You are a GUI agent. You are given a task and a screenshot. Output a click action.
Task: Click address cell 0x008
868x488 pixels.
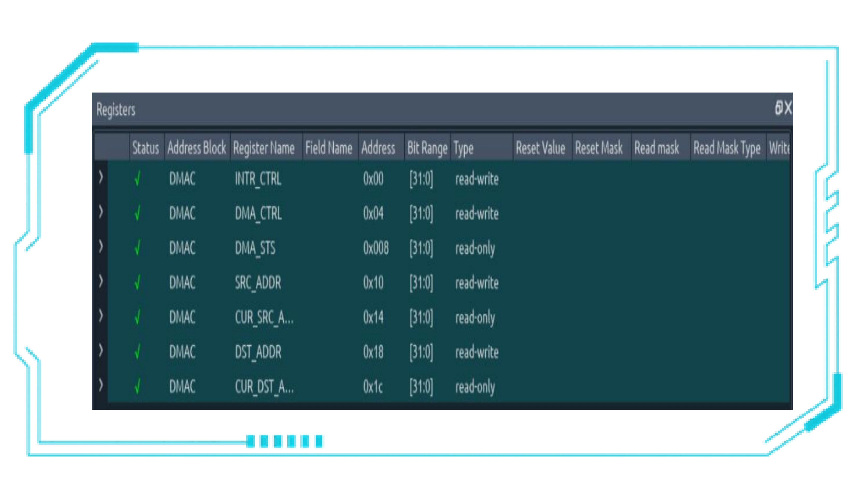376,248
